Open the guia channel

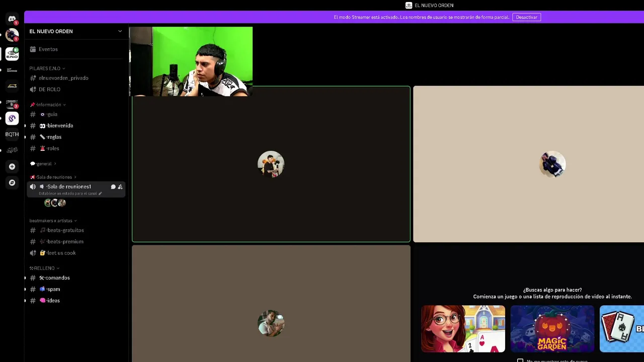(75, 114)
